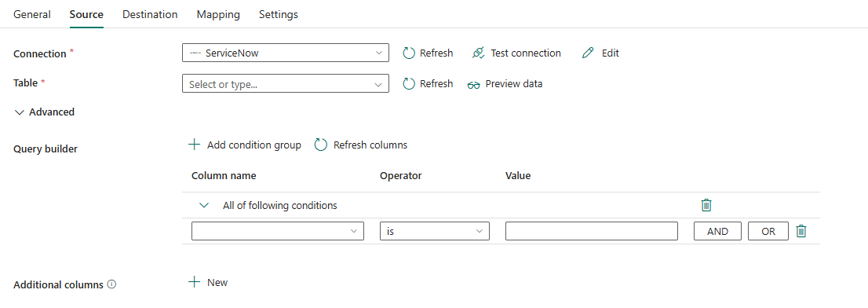Image resolution: width=868 pixels, height=308 pixels.
Task: Click the Edit pencil icon
Action: [x=588, y=53]
